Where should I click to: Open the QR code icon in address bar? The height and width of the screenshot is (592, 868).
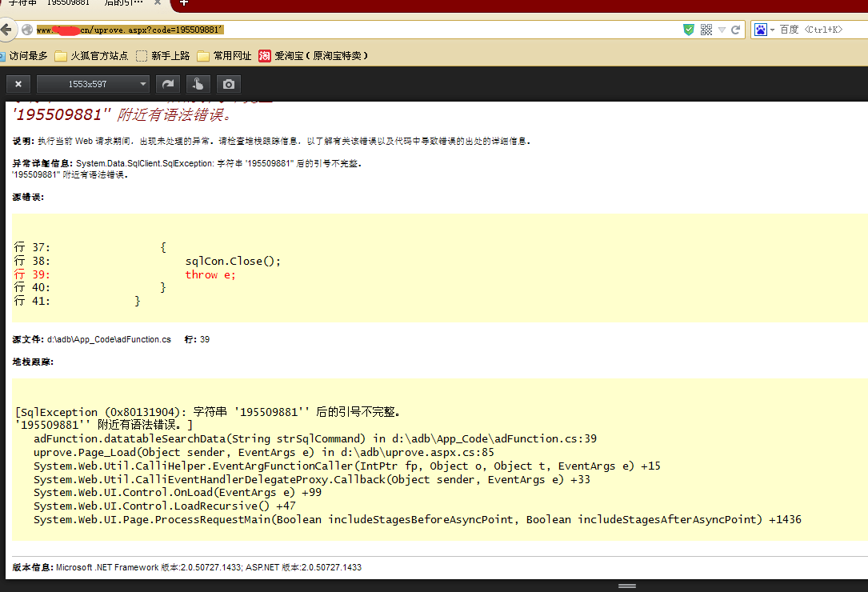coord(706,30)
